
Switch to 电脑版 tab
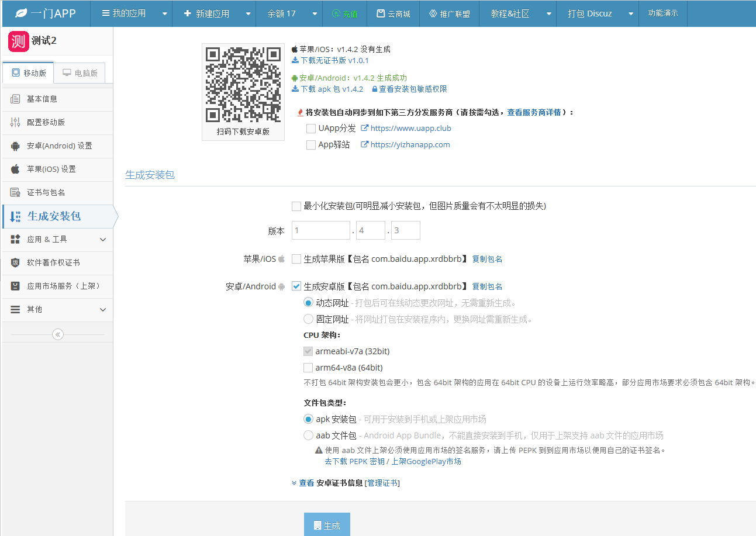tap(80, 73)
